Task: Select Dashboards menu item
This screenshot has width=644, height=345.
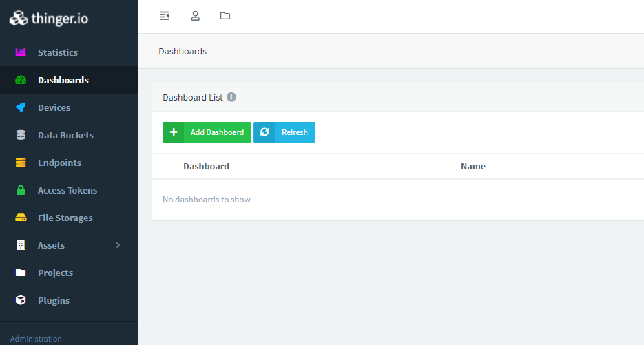Action: (x=63, y=80)
